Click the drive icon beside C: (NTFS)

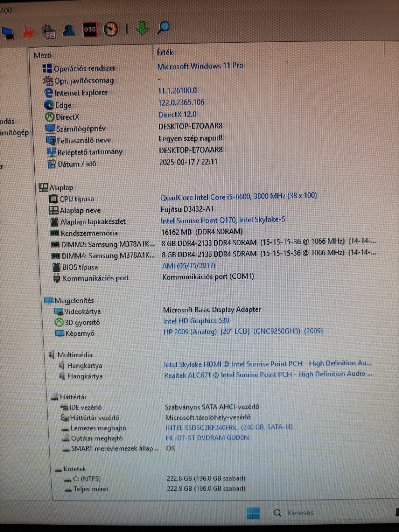click(x=68, y=480)
